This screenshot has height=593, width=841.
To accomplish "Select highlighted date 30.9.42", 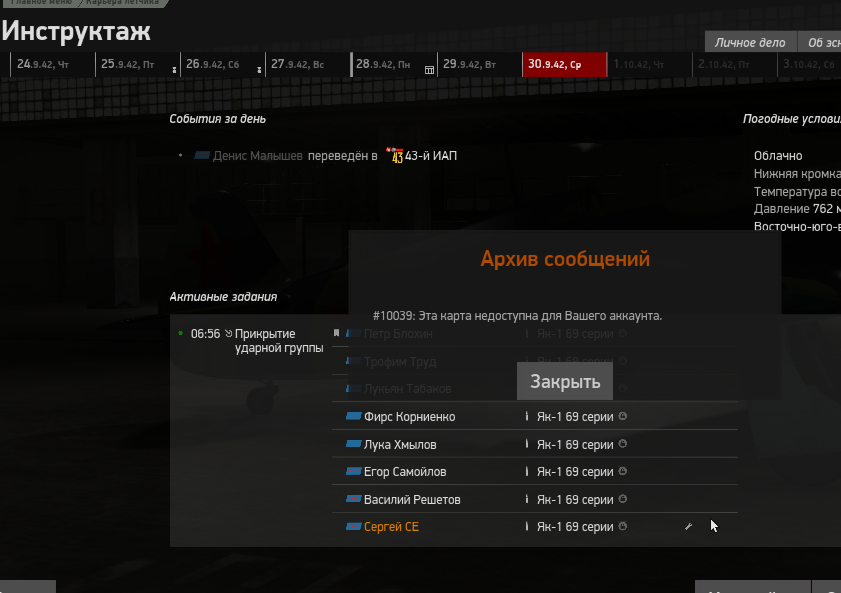I will [564, 64].
